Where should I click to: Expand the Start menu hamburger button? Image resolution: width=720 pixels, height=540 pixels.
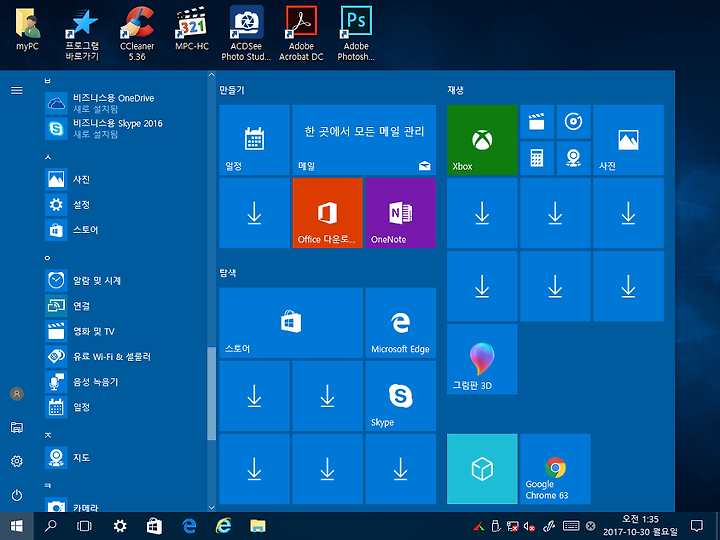[x=17, y=90]
